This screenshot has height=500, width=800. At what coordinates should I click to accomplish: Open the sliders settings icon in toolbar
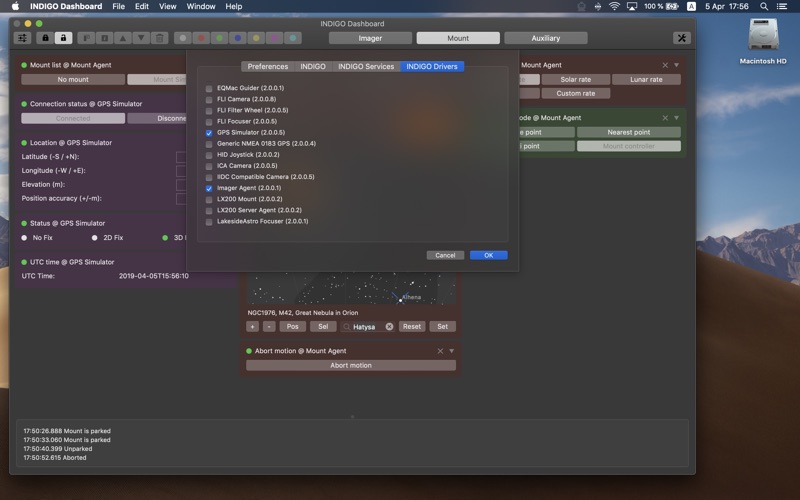coord(22,38)
